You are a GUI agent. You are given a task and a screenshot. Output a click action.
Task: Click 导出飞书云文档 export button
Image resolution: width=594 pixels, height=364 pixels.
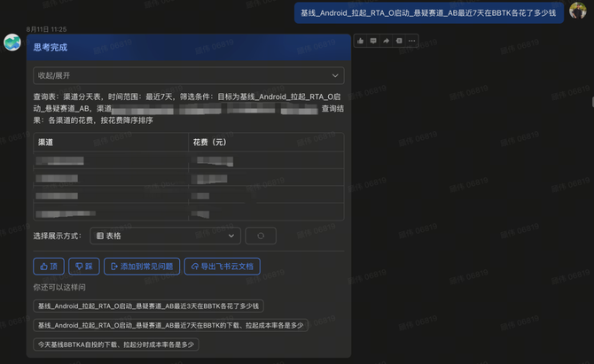[x=223, y=266]
